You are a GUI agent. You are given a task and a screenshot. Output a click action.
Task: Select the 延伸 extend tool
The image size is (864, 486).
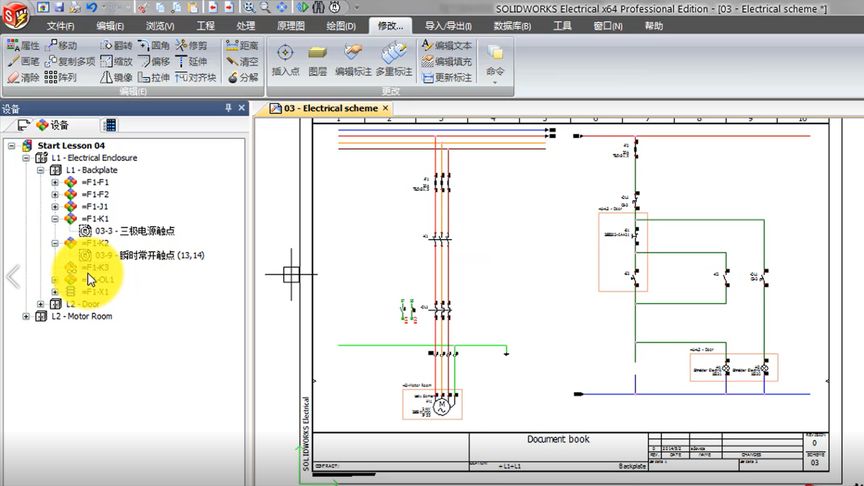[x=191, y=61]
